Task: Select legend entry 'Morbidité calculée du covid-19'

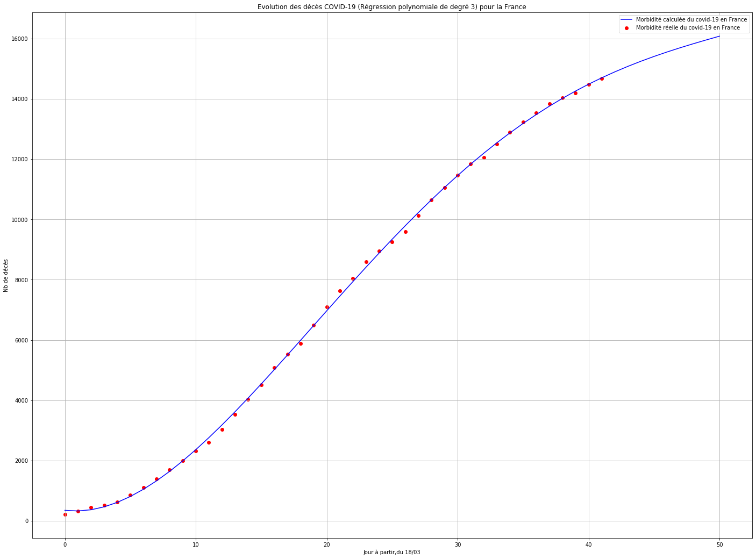Action: [x=691, y=20]
